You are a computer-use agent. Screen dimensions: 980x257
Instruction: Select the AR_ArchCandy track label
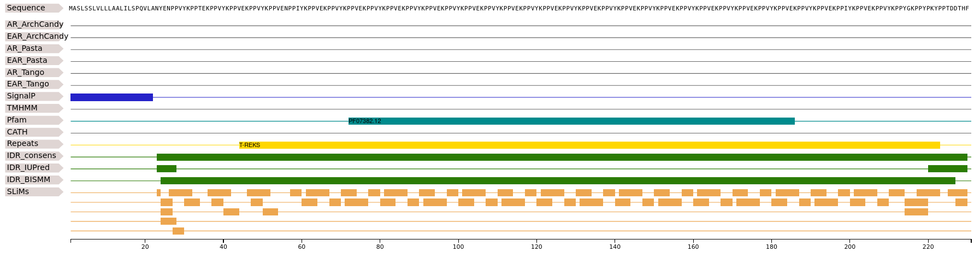[34, 25]
